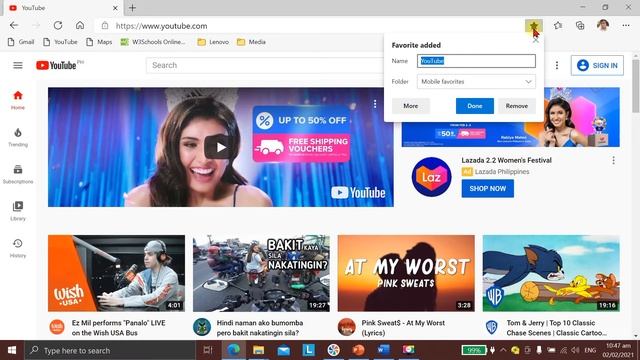Go to YouTube Home in sidebar
Screen dimensions: 640x360
coord(18,100)
